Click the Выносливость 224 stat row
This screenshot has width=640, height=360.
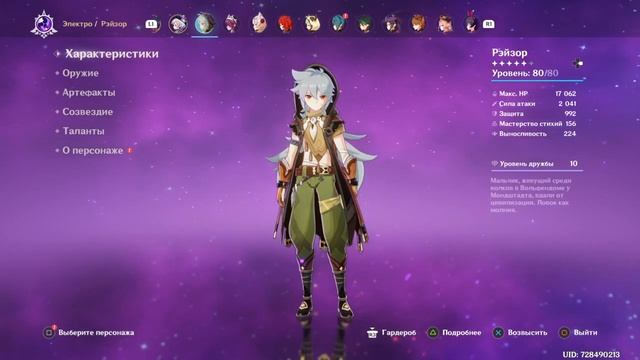tap(534, 133)
